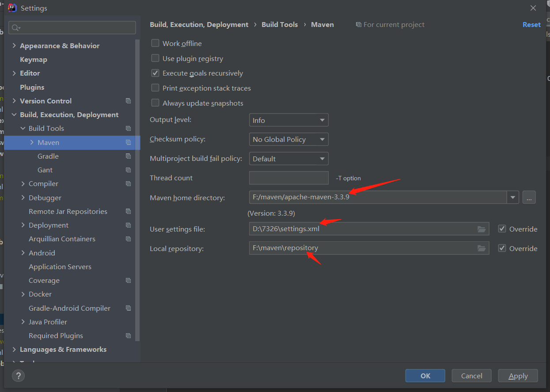Disable Override for Local repository
The height and width of the screenshot is (392, 550).
coord(502,248)
